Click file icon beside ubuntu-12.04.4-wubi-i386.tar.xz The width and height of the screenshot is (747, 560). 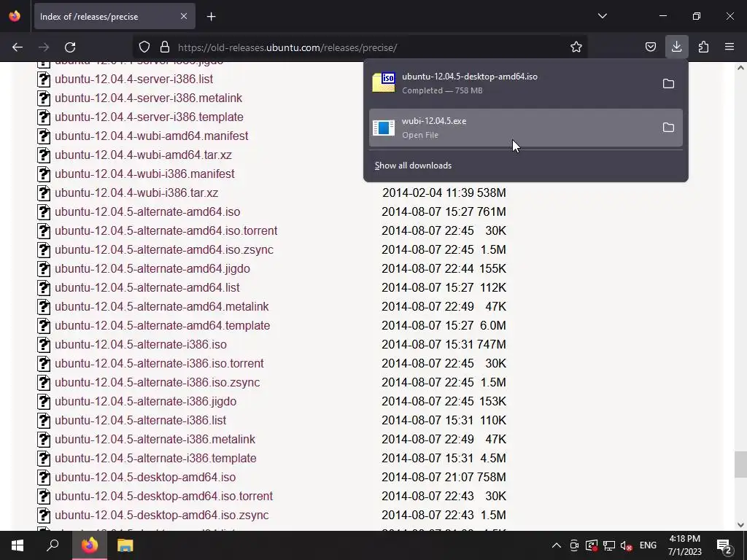coord(43,192)
